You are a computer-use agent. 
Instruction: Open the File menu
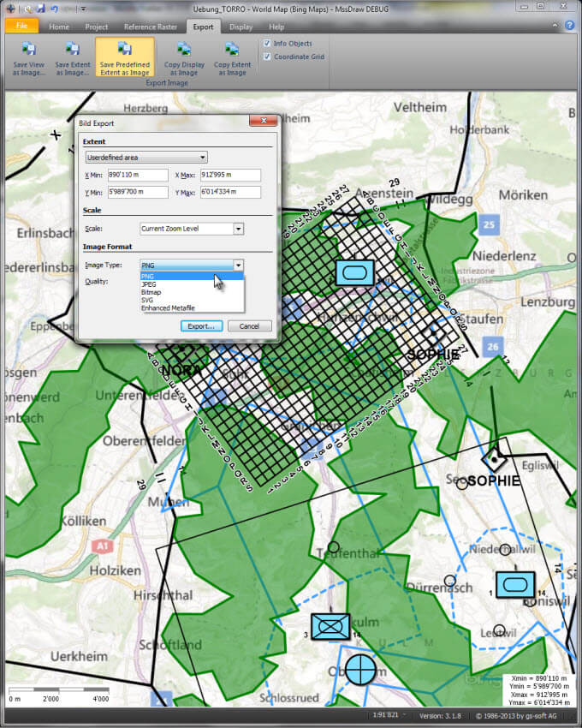coord(21,26)
